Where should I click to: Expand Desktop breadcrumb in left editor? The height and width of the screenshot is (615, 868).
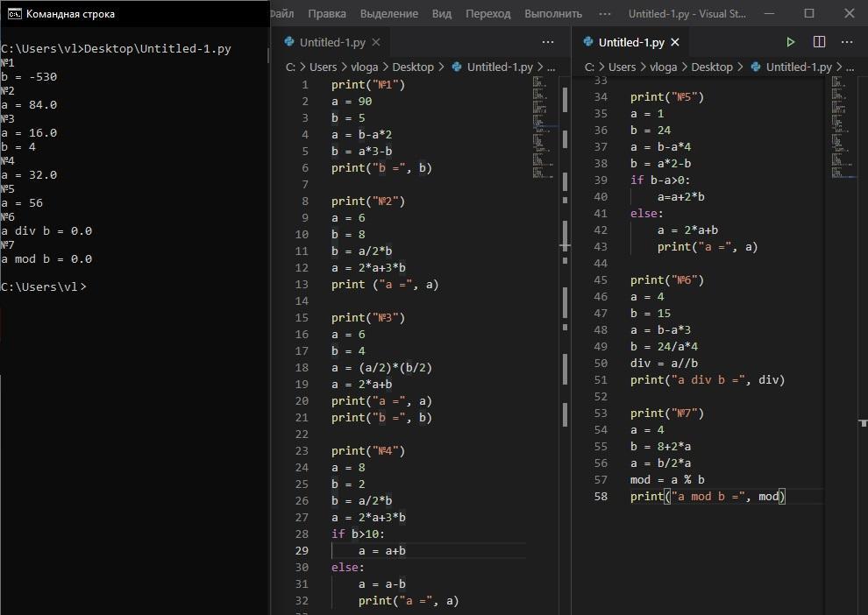(x=412, y=67)
